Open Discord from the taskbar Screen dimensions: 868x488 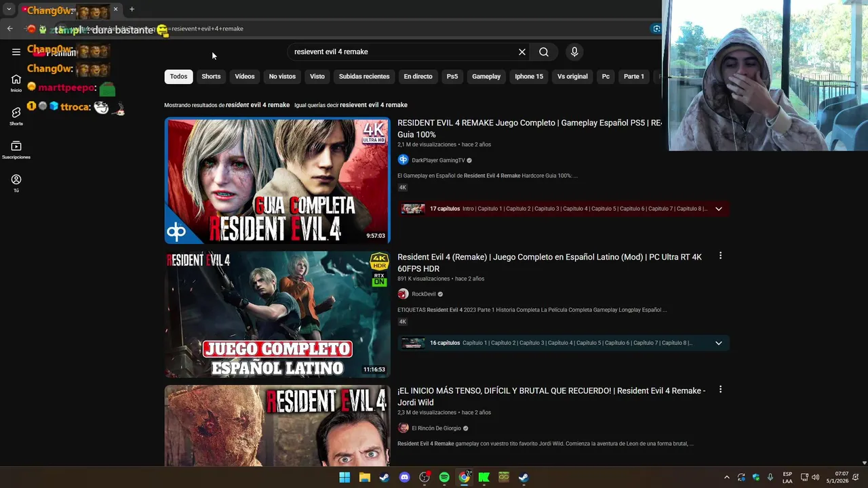coord(405,477)
